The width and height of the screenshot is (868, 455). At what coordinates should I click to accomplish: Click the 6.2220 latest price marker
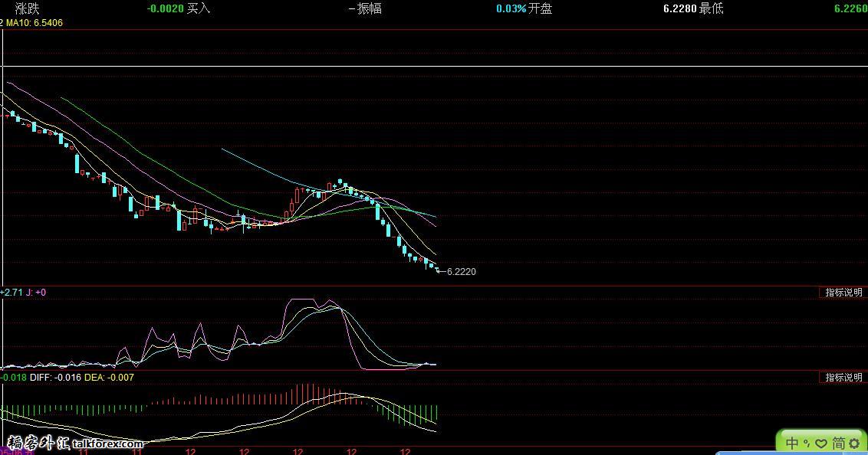point(461,271)
